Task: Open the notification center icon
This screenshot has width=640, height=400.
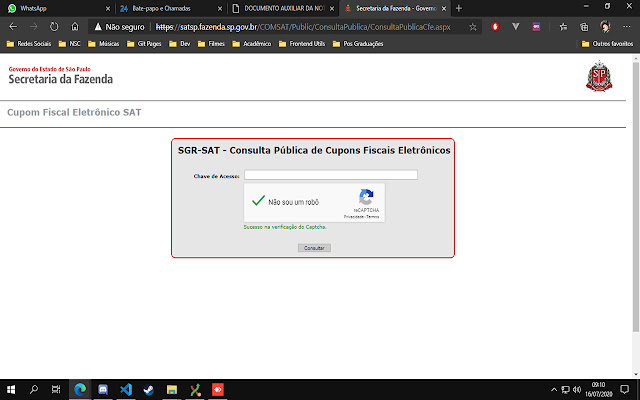Action: 624,389
